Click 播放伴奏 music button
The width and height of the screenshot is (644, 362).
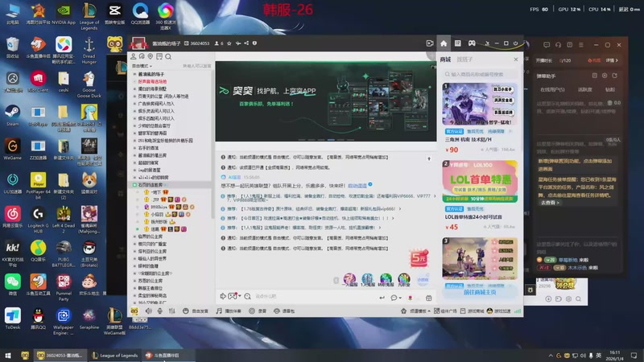229,311
